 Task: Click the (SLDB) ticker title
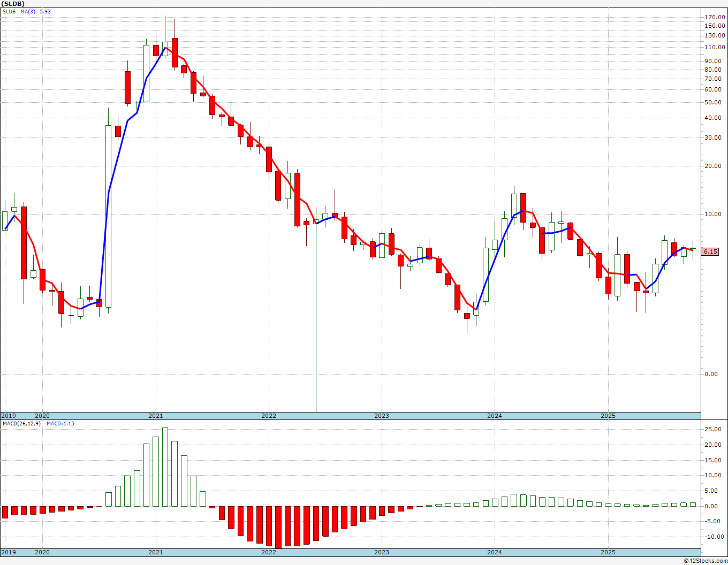tap(13, 4)
